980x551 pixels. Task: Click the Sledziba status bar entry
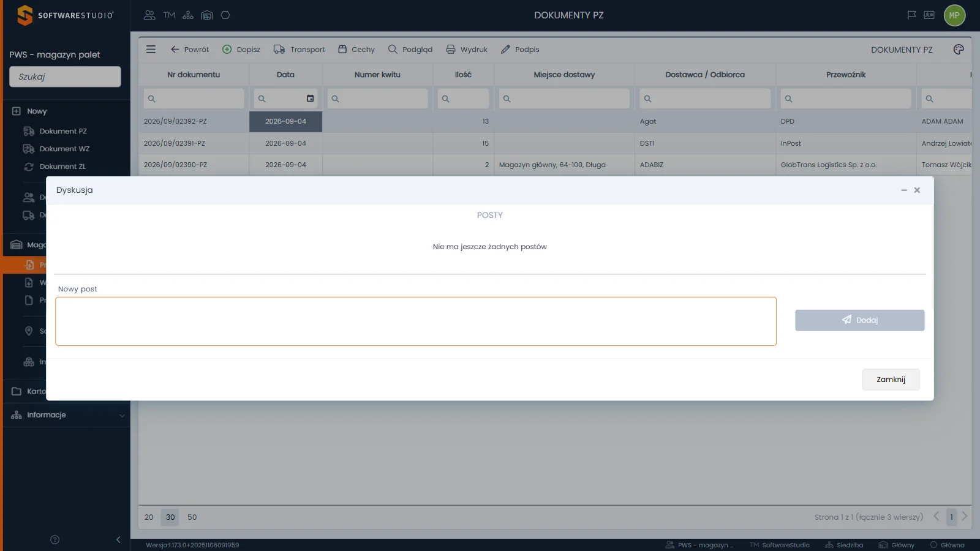pos(843,545)
